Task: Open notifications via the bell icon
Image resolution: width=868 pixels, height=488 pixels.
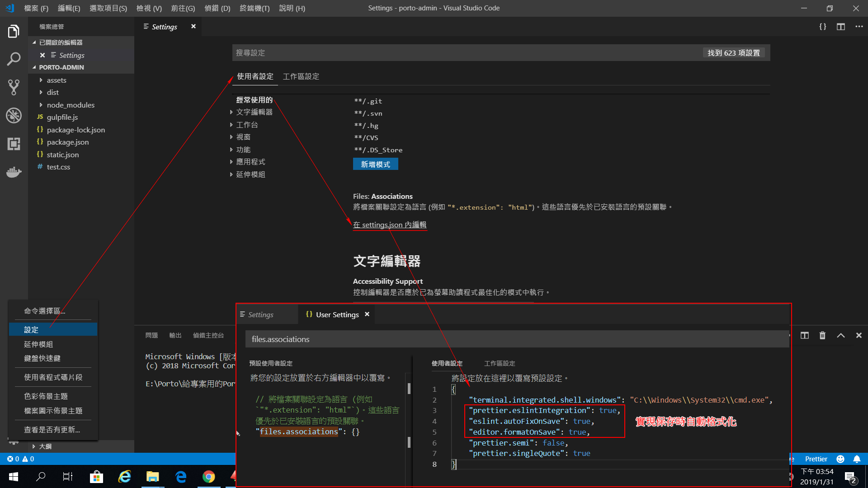Action: [x=857, y=459]
